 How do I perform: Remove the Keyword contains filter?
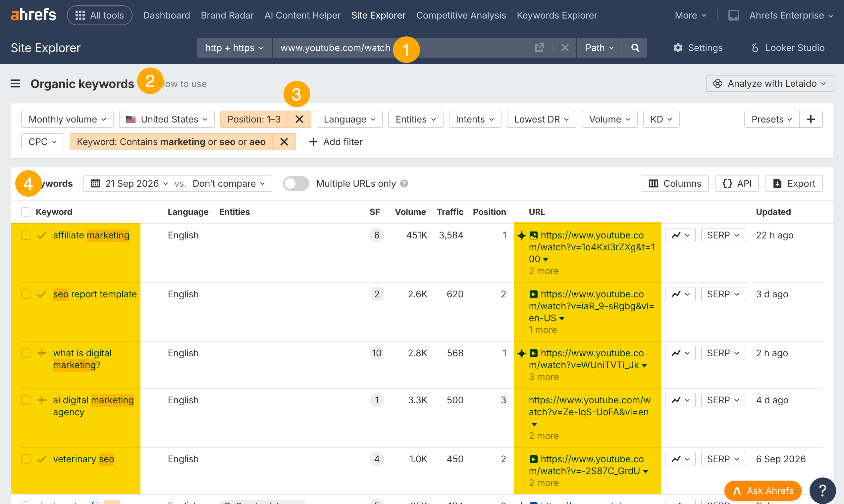(284, 142)
